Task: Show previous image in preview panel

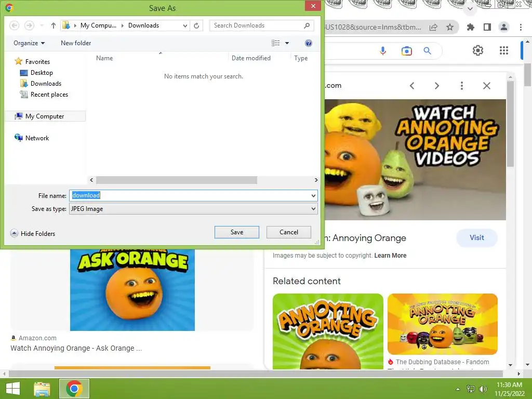Action: pos(412,86)
